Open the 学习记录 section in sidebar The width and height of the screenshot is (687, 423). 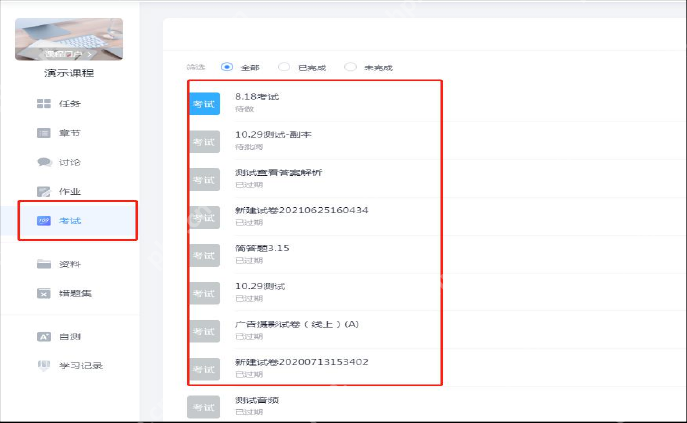[81, 366]
